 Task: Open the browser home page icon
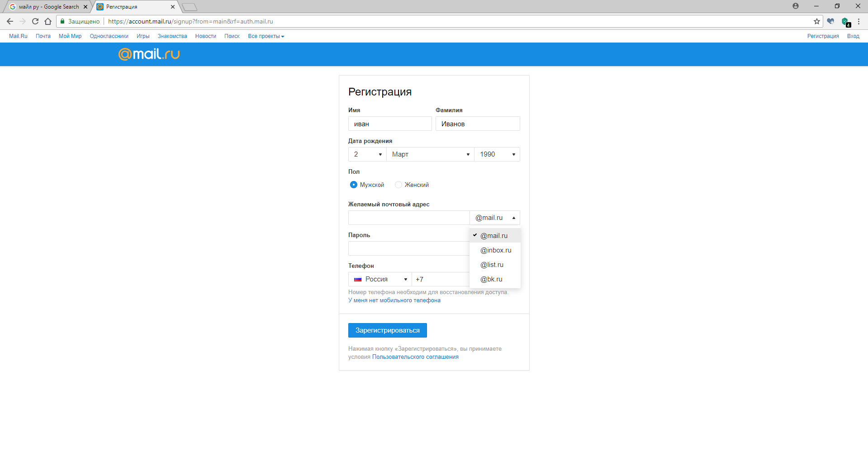tap(48, 21)
